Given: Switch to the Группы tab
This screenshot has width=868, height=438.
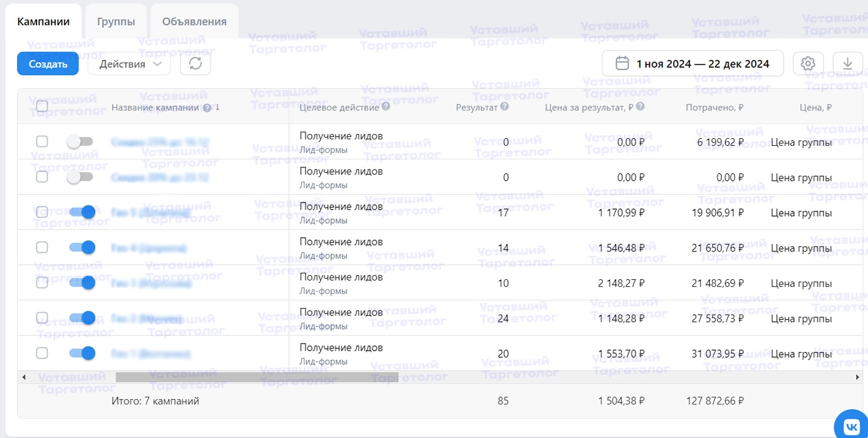Looking at the screenshot, I should (x=116, y=22).
